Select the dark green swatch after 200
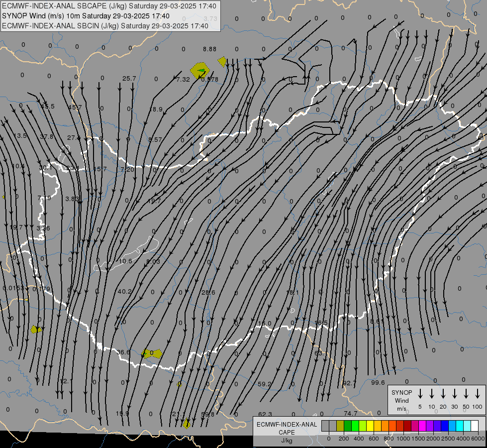This screenshot has width=487, height=448. click(x=348, y=426)
